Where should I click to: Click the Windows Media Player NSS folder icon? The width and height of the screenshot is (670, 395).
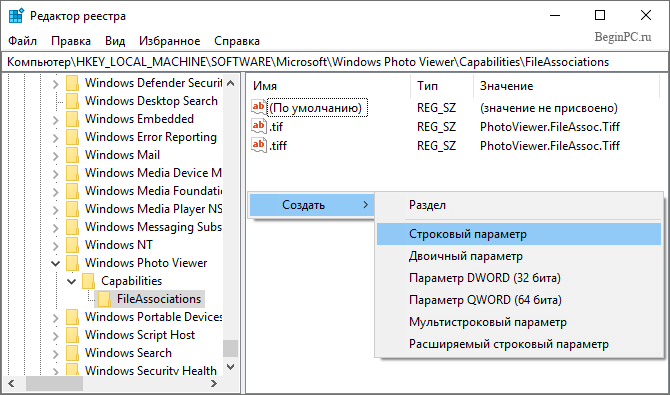point(73,209)
